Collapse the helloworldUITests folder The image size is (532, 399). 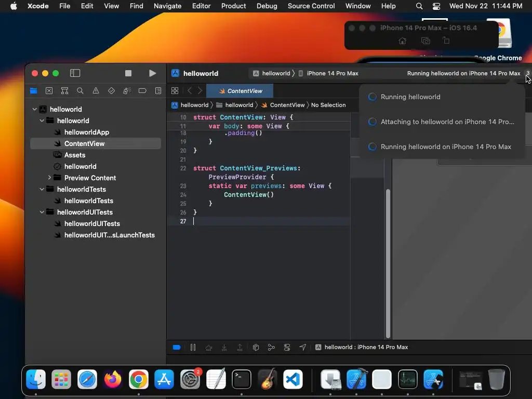(x=42, y=212)
